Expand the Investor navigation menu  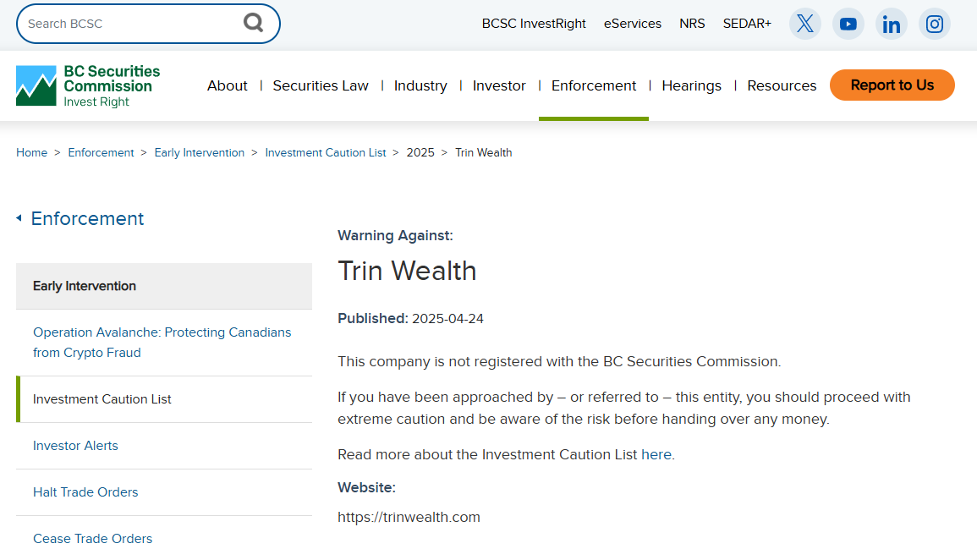pyautogui.click(x=499, y=85)
